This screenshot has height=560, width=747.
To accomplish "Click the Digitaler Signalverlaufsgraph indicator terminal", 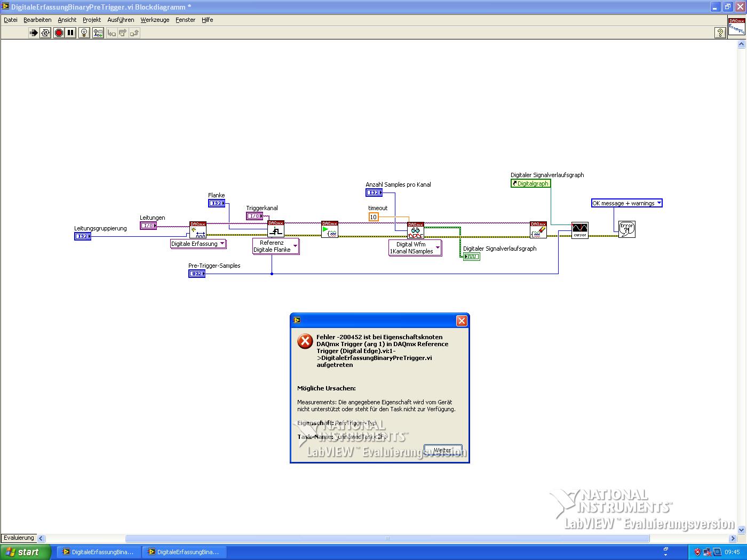I will (x=472, y=257).
